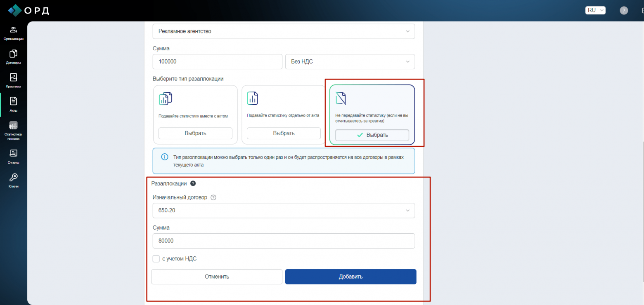
Task: Open Статистика показов section
Action: pos(13,130)
